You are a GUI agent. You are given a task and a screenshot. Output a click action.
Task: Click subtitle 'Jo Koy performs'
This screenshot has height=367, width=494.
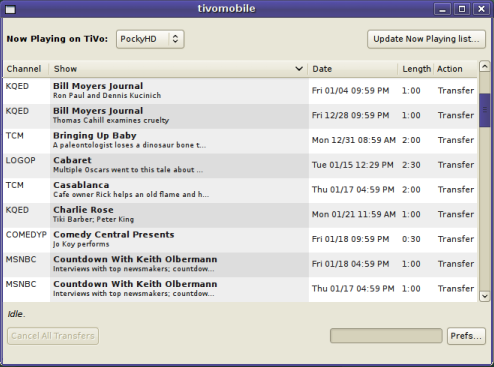click(81, 244)
